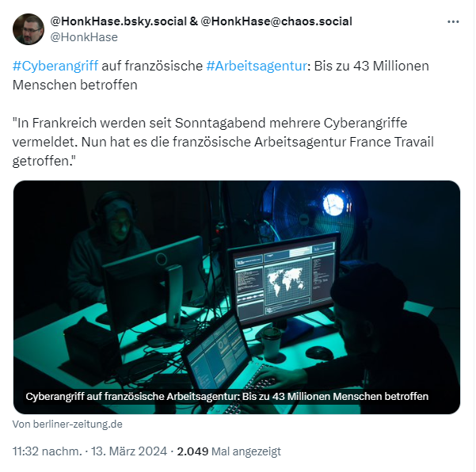Click the '11:32 nachm.' timestamp

47,451
